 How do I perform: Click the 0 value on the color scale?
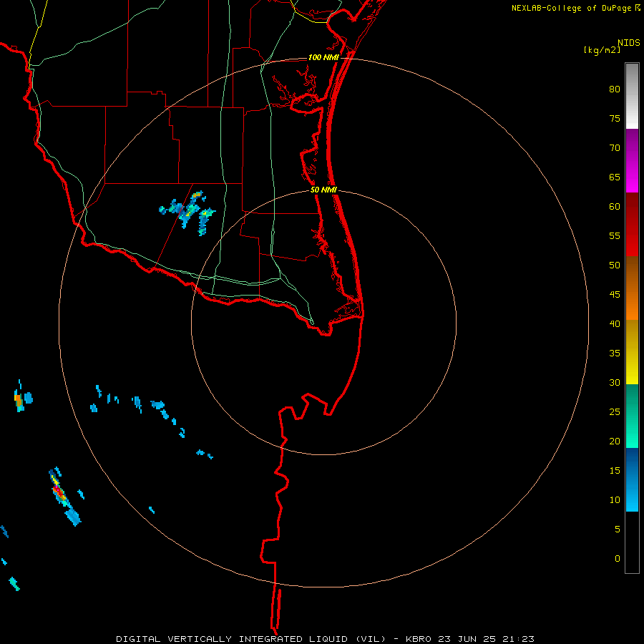point(618,559)
